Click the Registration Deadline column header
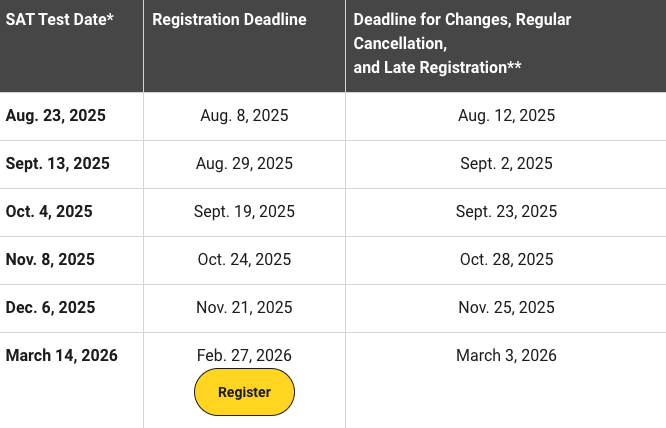Image resolution: width=666 pixels, height=428 pixels. pyautogui.click(x=230, y=20)
